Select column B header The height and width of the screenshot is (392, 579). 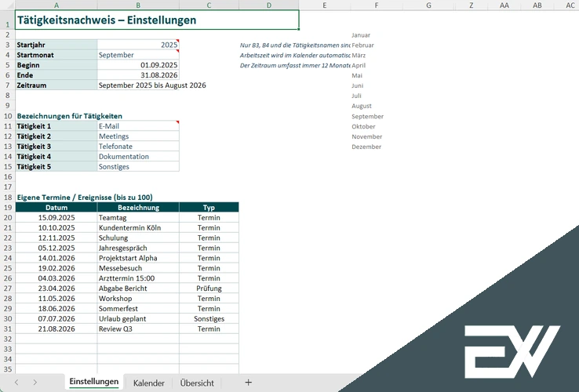click(x=138, y=5)
